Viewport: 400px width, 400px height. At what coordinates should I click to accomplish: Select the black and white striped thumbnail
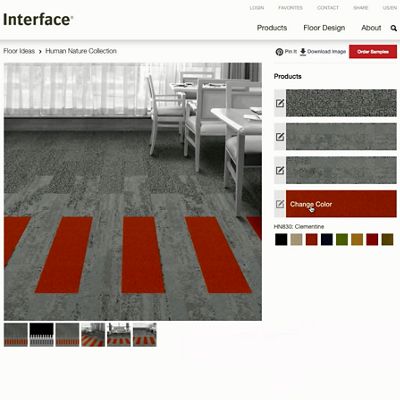click(42, 334)
